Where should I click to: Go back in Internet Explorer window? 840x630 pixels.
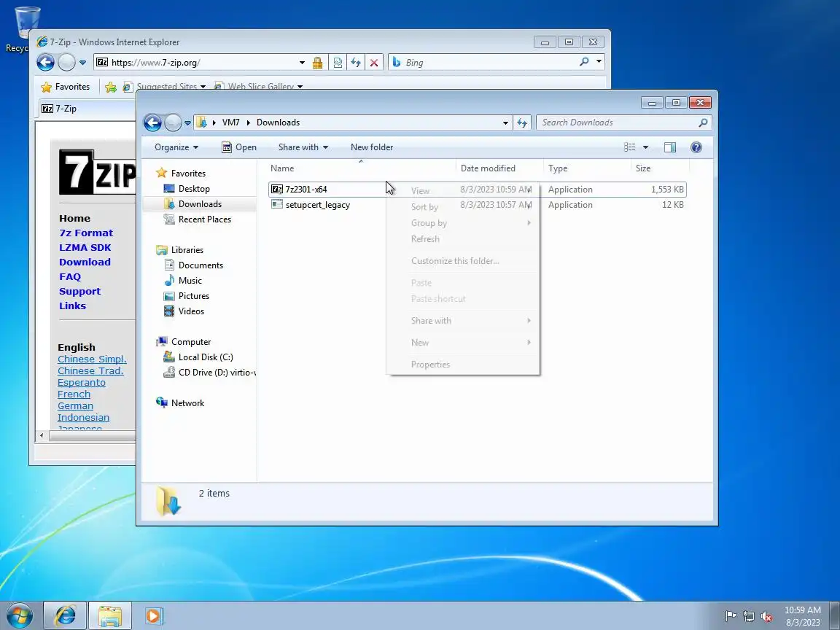[45, 63]
